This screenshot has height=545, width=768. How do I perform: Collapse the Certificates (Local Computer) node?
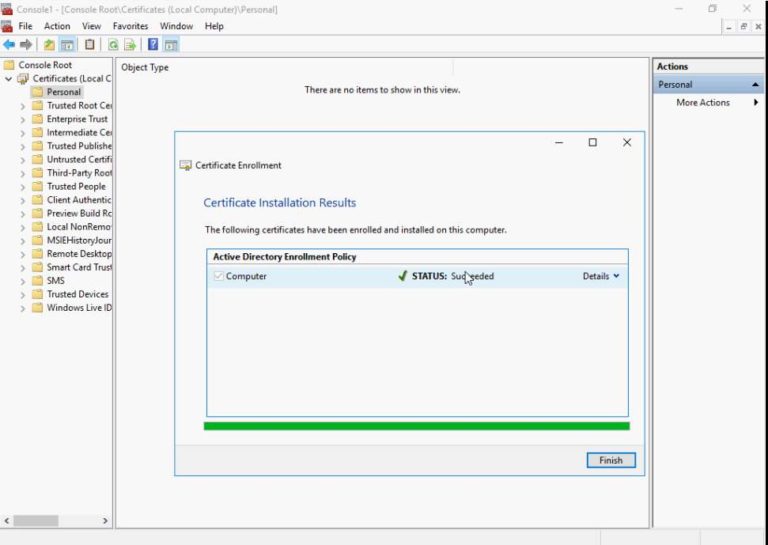pyautogui.click(x=8, y=78)
